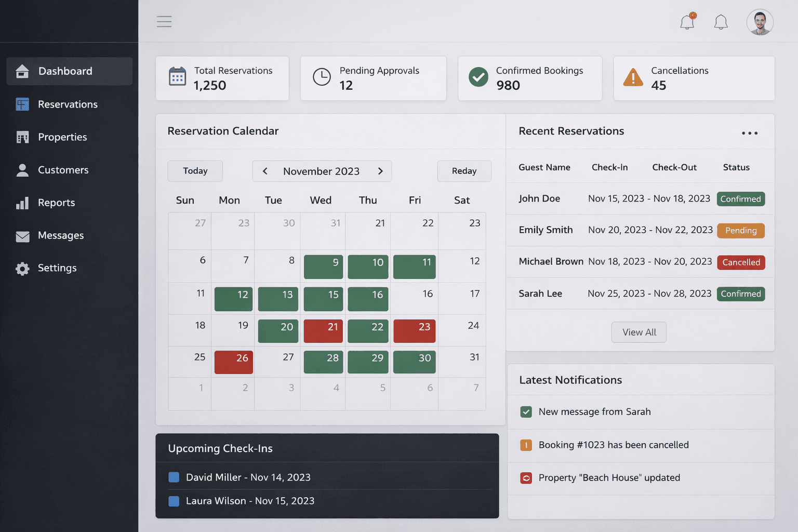Click the Confirmed Bookings checkmark icon
Image resolution: width=798 pixels, height=532 pixels.
[x=478, y=77]
